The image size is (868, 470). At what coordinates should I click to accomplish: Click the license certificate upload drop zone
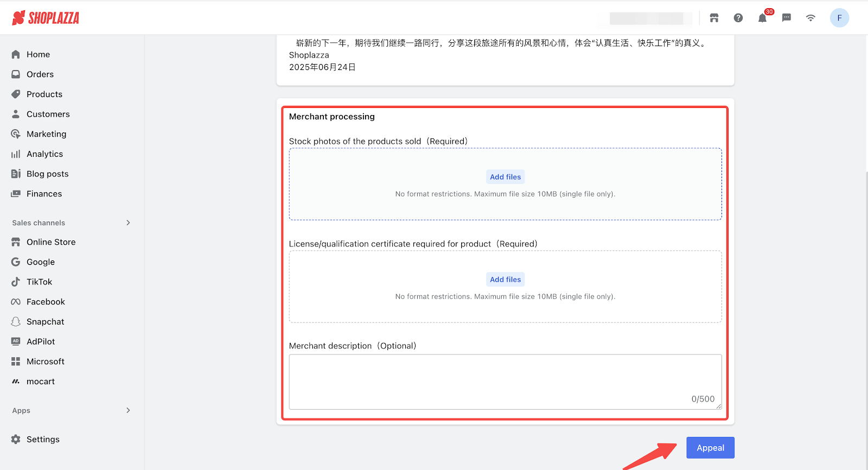[505, 287]
